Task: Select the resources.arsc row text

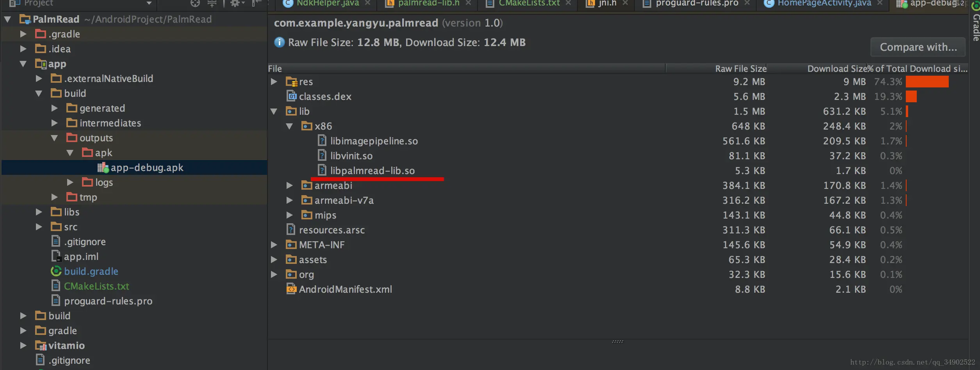Action: pos(332,230)
